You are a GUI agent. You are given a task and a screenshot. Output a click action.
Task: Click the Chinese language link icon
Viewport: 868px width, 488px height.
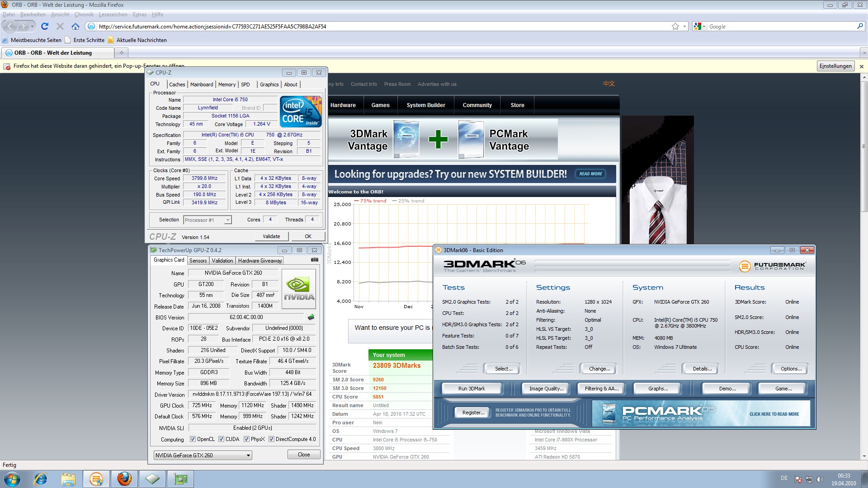click(x=609, y=84)
